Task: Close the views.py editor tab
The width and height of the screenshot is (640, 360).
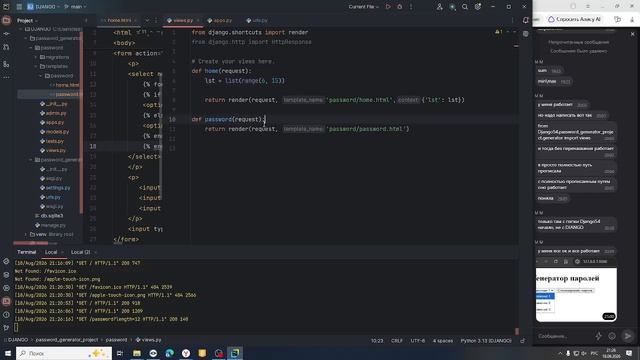Action: tap(198, 20)
